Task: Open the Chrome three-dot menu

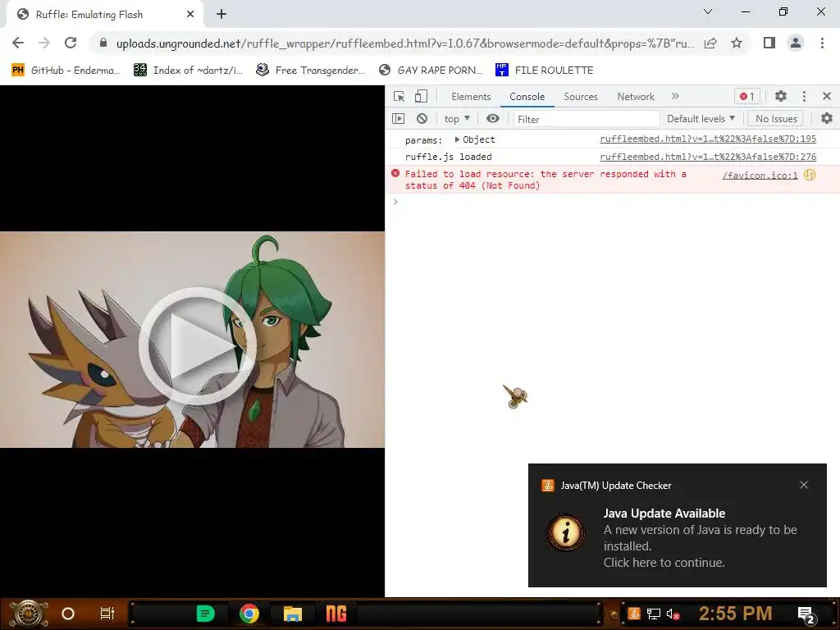Action: point(822,43)
